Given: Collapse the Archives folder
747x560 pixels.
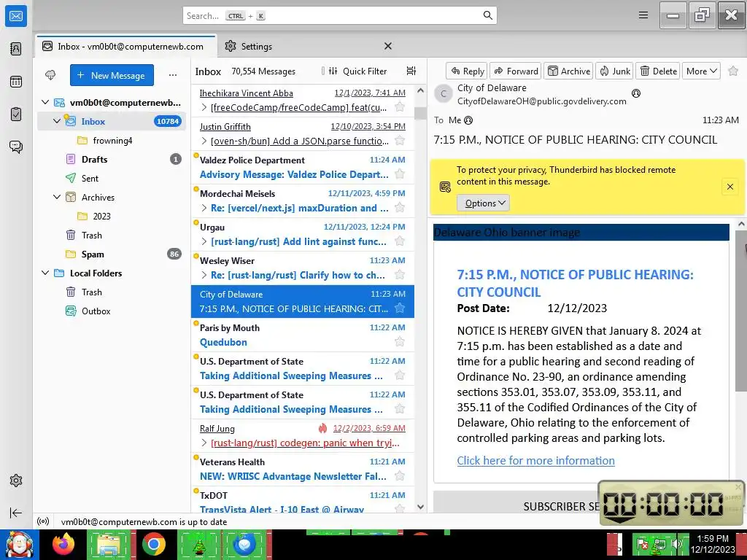Looking at the screenshot, I should coord(57,197).
